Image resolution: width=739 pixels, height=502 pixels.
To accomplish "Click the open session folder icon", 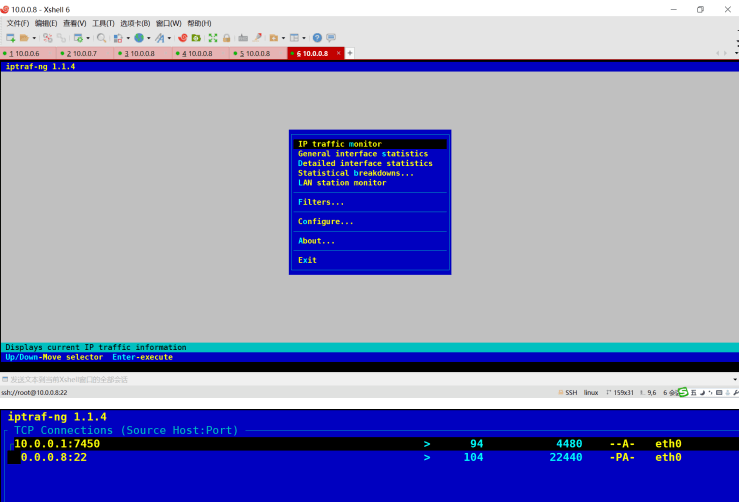I will point(24,38).
